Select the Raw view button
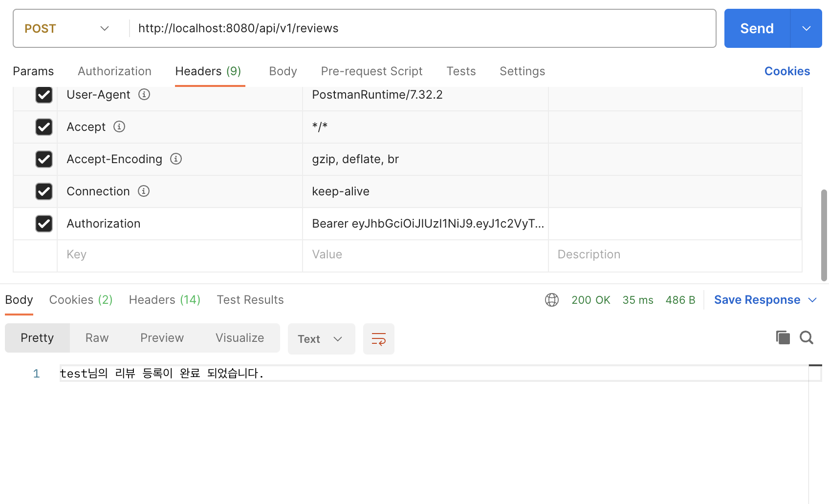 [x=97, y=338]
